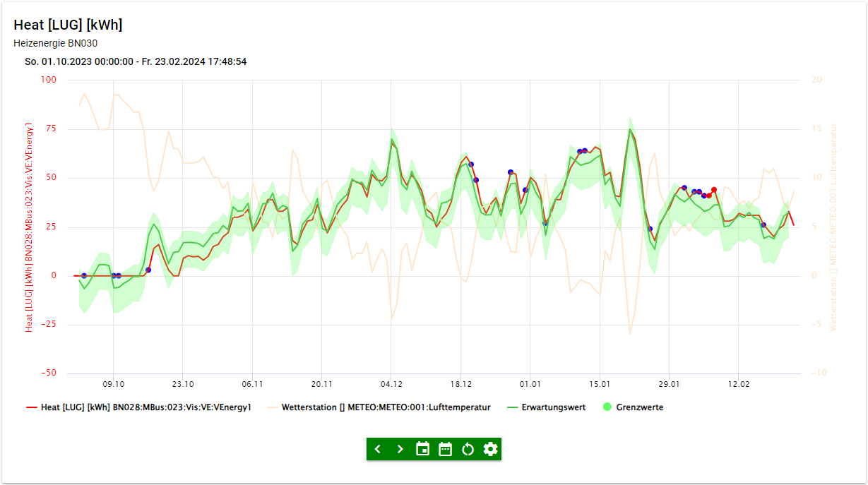Toggle the Heat [LUG] VEnergy1 series in legend
This screenshot has height=485, width=868.
pyautogui.click(x=145, y=407)
